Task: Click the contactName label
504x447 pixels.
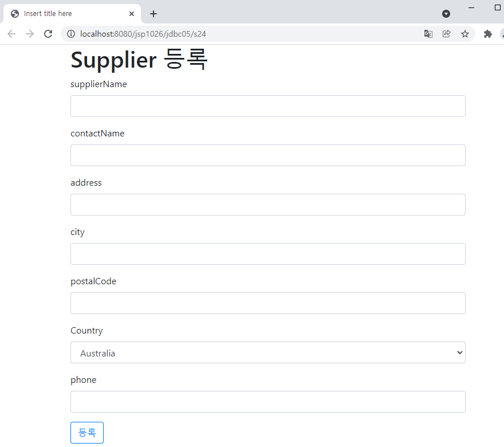Action: pyautogui.click(x=97, y=134)
